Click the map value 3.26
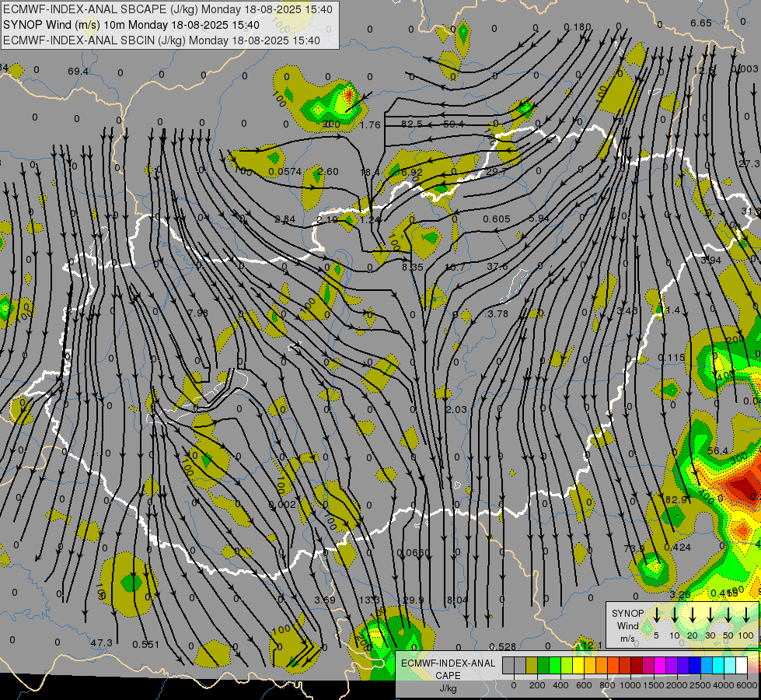Image resolution: width=761 pixels, height=700 pixels. pos(680,594)
